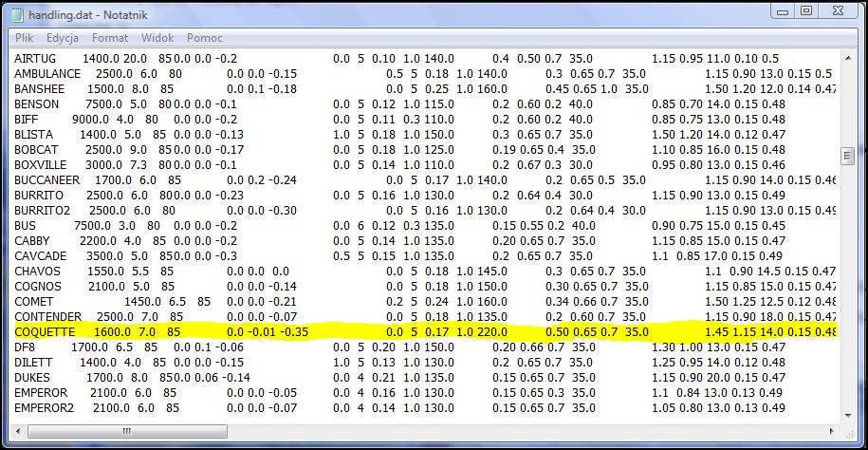This screenshot has height=450, width=868.
Task: Click the BUCCANEER entry text
Action: tap(47, 180)
